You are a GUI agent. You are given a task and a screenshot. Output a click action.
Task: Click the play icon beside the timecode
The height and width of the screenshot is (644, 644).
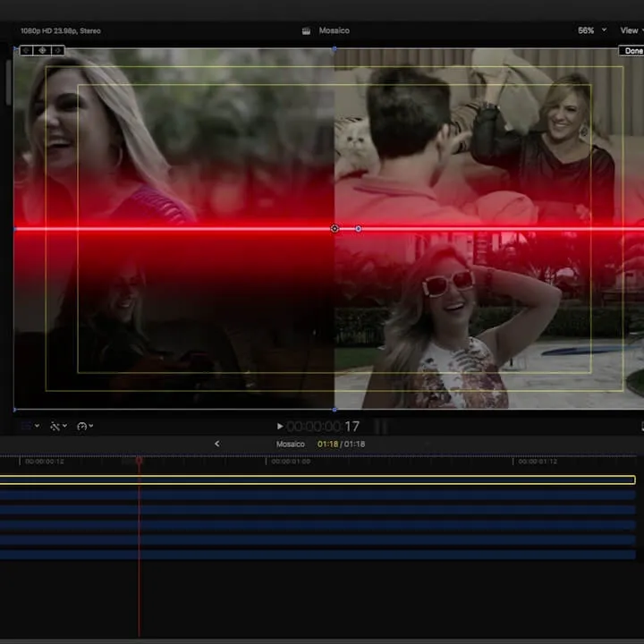coord(279,427)
